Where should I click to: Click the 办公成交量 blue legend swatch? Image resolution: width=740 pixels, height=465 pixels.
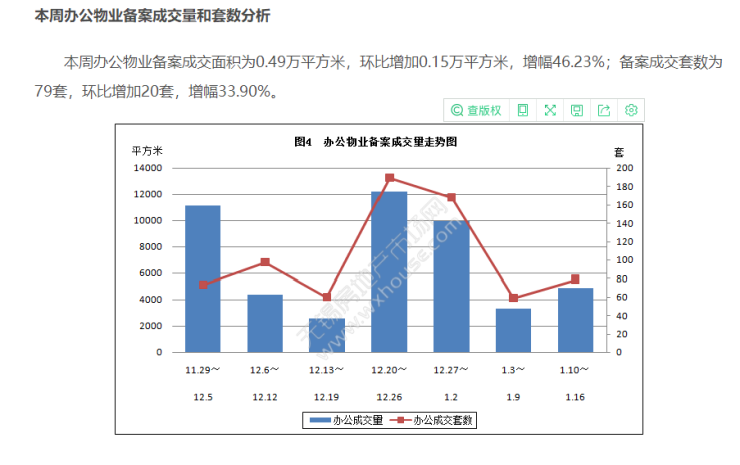click(319, 421)
